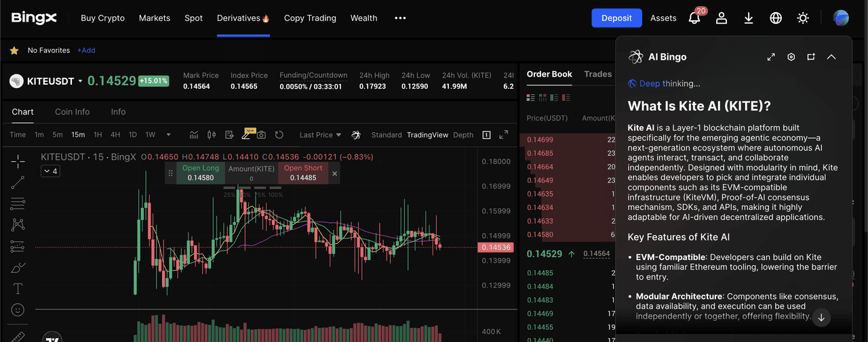The height and width of the screenshot is (342, 868).
Task: Open AI Bingo settings hexagon icon
Action: 791,57
